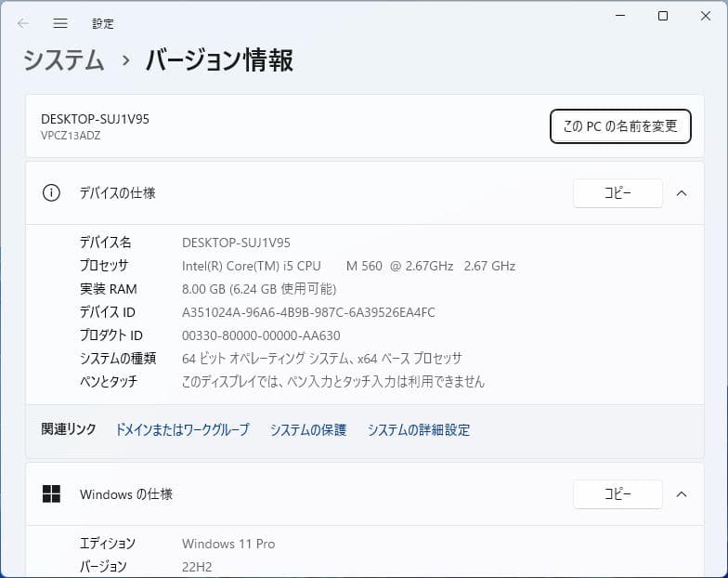This screenshot has height=578, width=728.
Task: Click the info icon beside デバイスの仕様
Action: pos(51,193)
